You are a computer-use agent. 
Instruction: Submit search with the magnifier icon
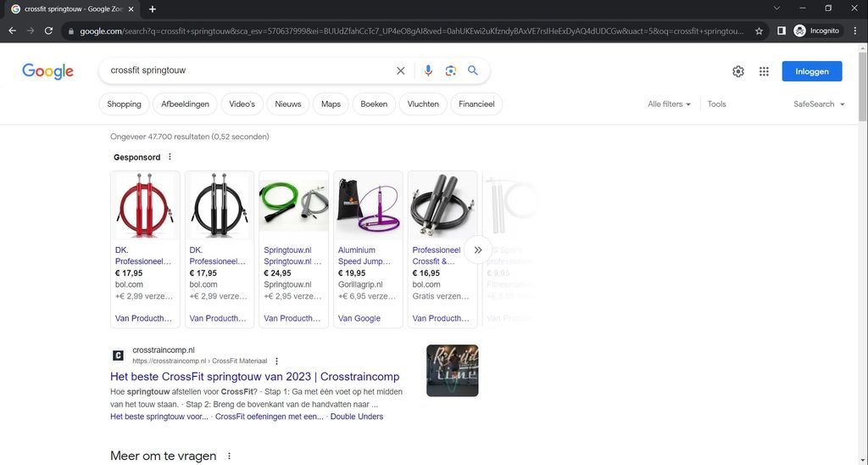coord(473,70)
